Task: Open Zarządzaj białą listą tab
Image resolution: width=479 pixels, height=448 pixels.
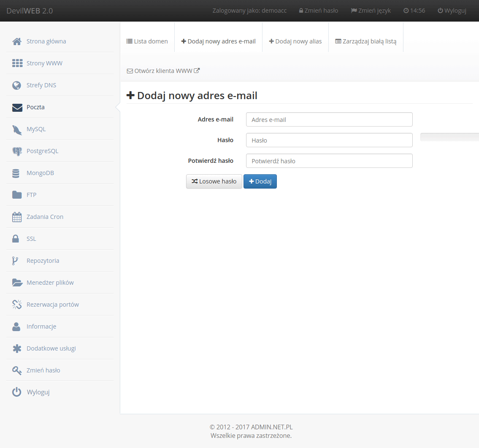Action: [x=366, y=41]
